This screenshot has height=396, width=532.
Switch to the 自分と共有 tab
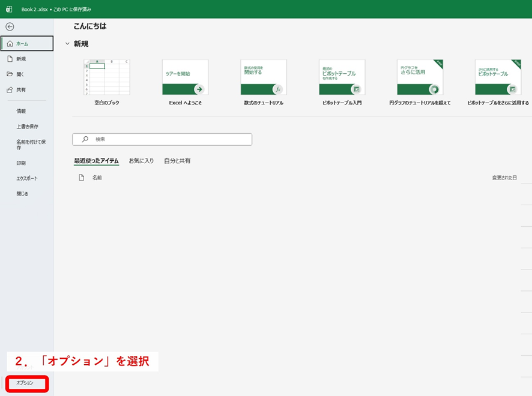[x=177, y=161]
